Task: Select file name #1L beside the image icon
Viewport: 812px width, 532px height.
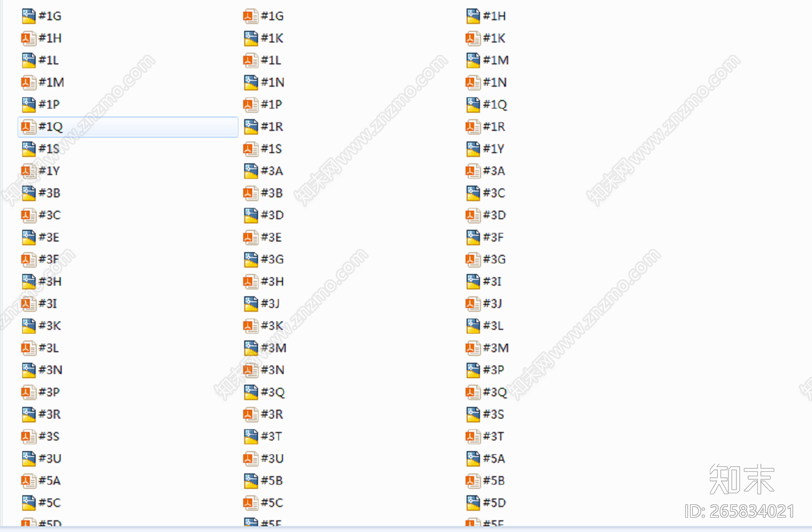Action: point(49,61)
